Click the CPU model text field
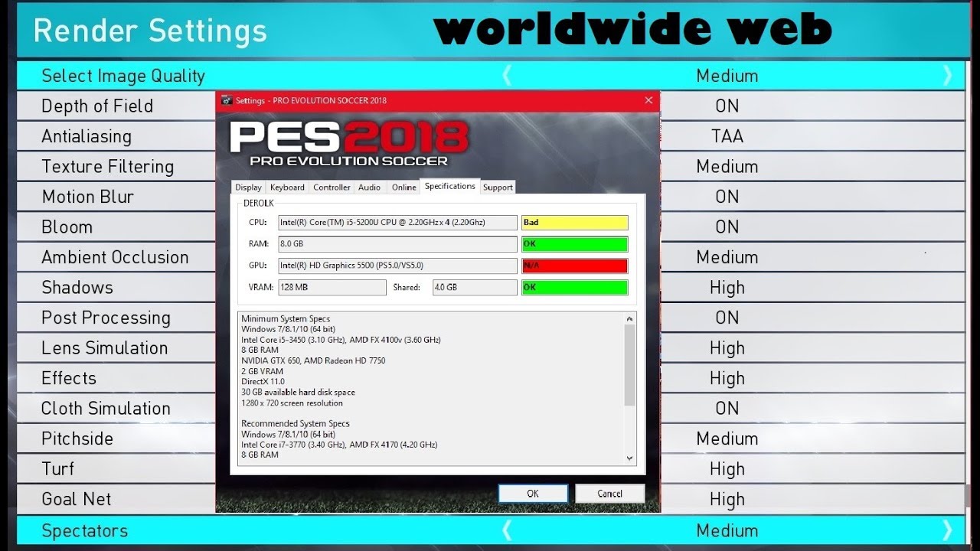Image resolution: width=980 pixels, height=551 pixels. 397,223
